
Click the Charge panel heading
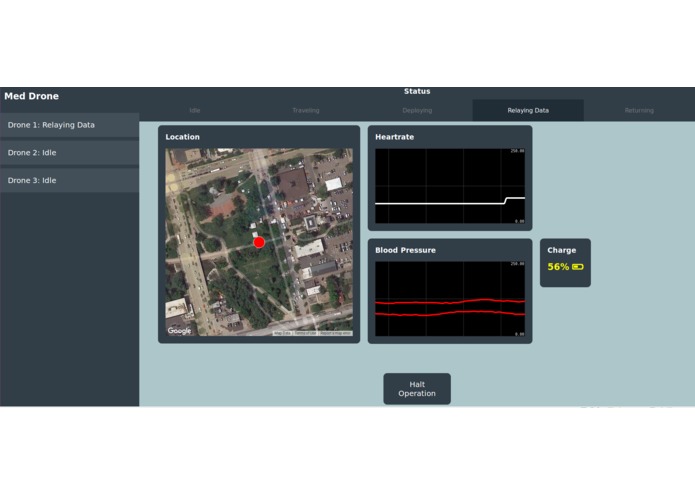[x=562, y=250]
